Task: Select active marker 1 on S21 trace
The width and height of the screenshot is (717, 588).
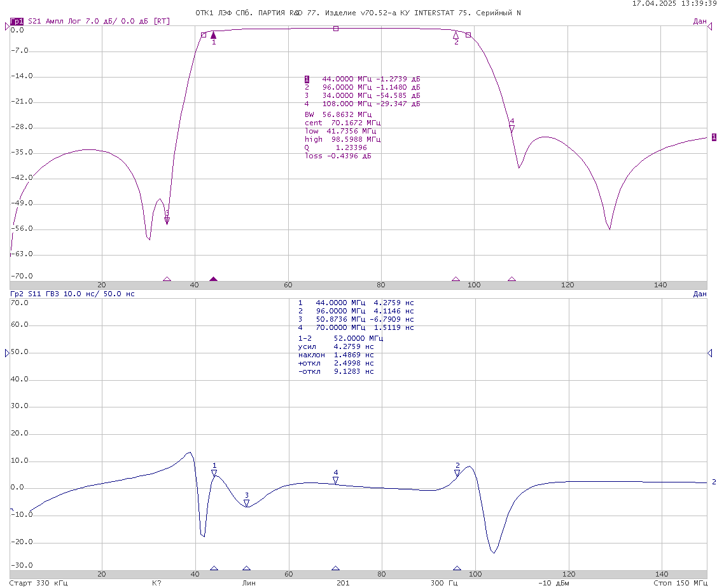Action: point(214,36)
